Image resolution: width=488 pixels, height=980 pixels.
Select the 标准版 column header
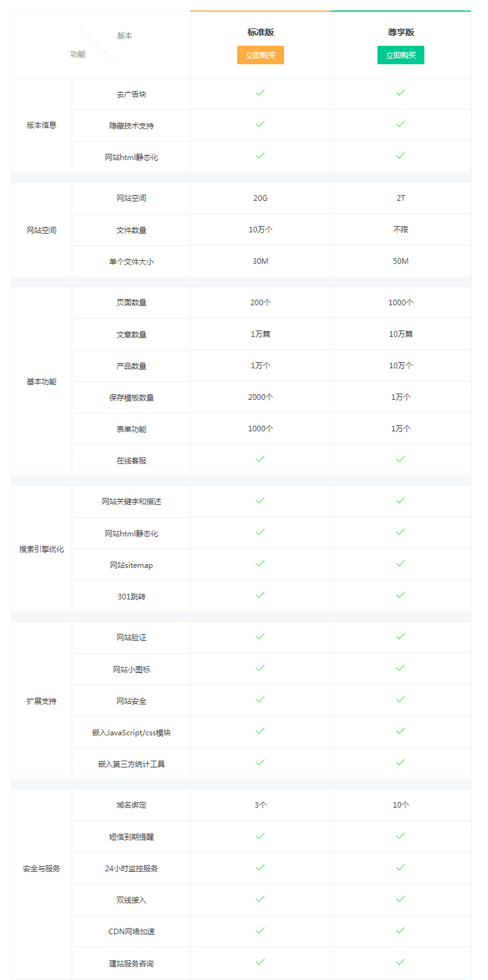(x=261, y=32)
